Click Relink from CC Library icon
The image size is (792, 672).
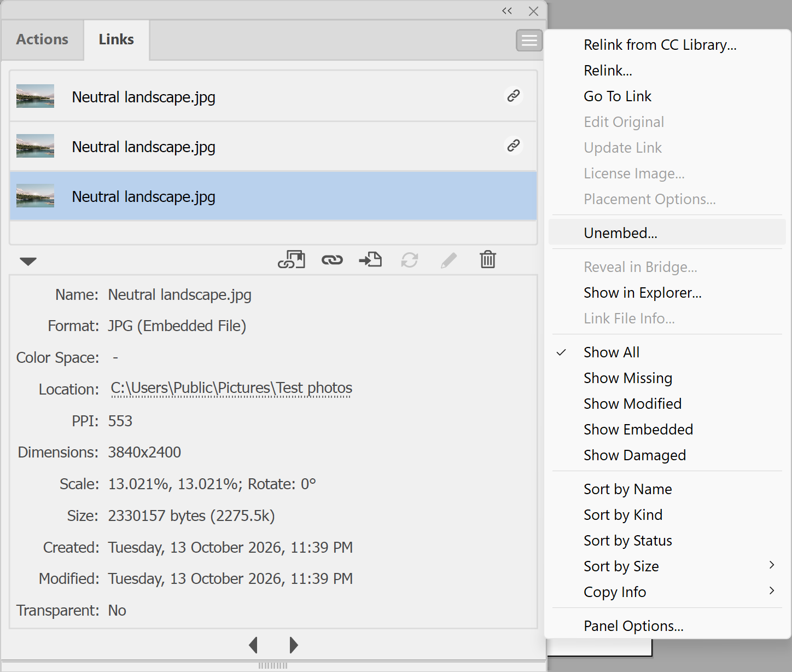coord(292,259)
